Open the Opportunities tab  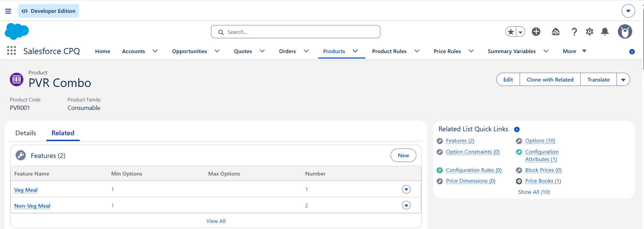click(189, 51)
